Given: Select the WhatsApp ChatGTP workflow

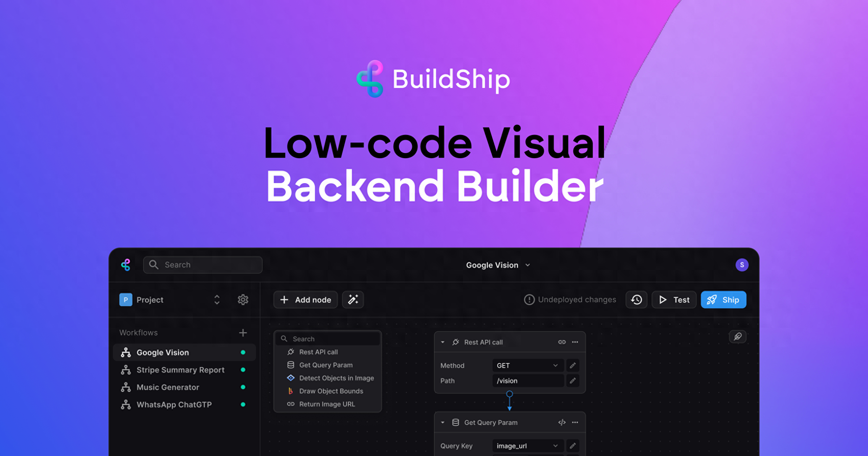Looking at the screenshot, I should click(174, 405).
